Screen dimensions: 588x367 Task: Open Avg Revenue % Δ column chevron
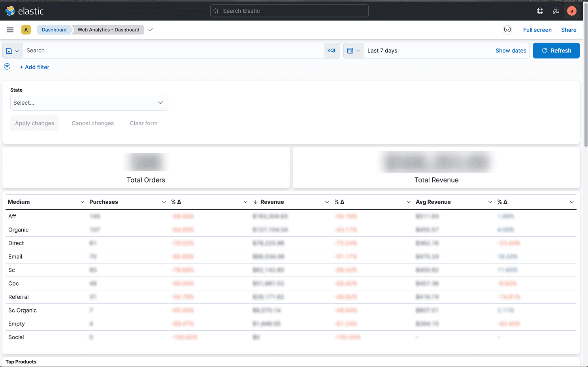pyautogui.click(x=572, y=202)
